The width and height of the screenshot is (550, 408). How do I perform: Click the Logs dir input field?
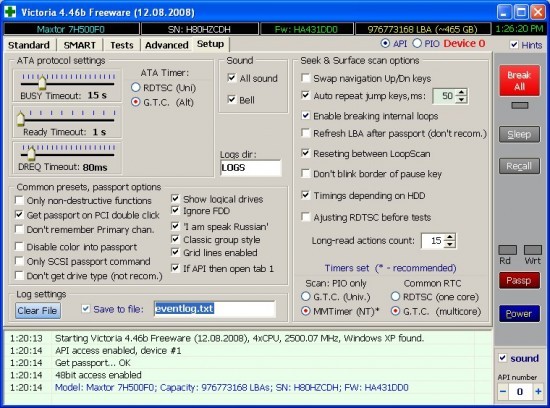pyautogui.click(x=251, y=168)
